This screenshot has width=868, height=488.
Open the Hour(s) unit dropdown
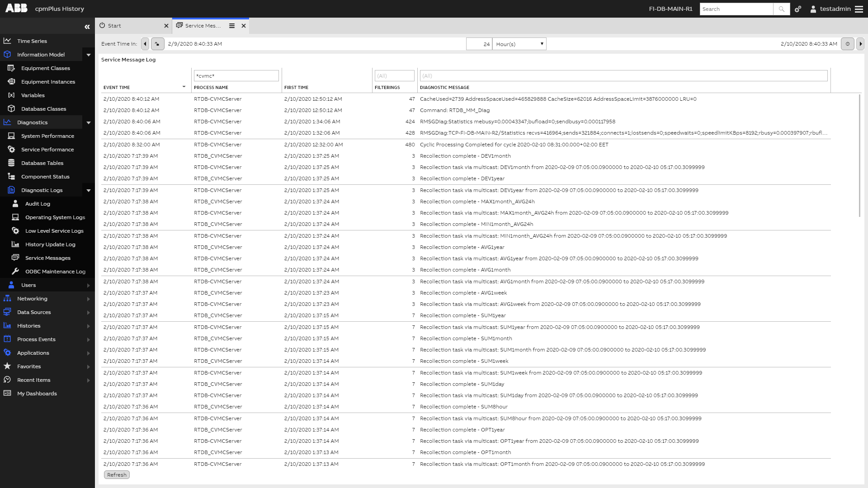519,44
